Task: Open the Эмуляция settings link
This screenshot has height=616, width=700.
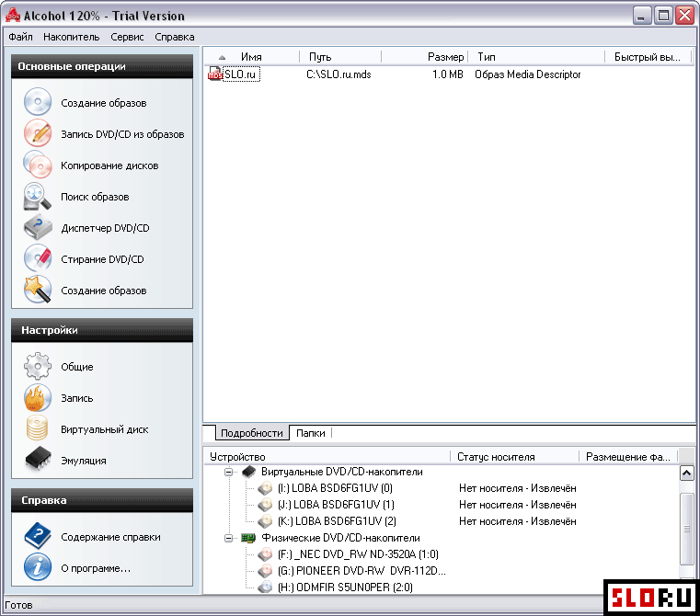Action: [x=84, y=461]
